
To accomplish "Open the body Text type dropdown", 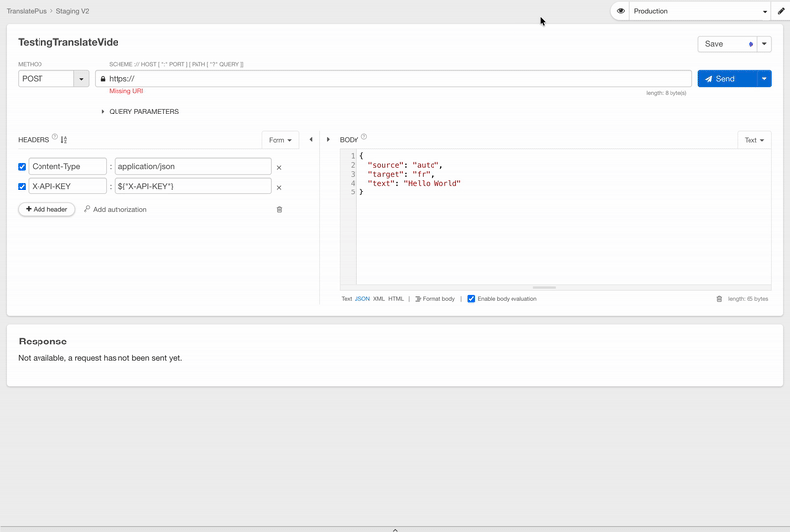I will point(754,140).
